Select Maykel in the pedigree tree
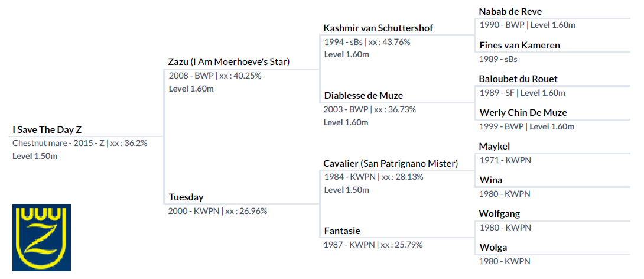The height and width of the screenshot is (279, 644). click(x=495, y=147)
